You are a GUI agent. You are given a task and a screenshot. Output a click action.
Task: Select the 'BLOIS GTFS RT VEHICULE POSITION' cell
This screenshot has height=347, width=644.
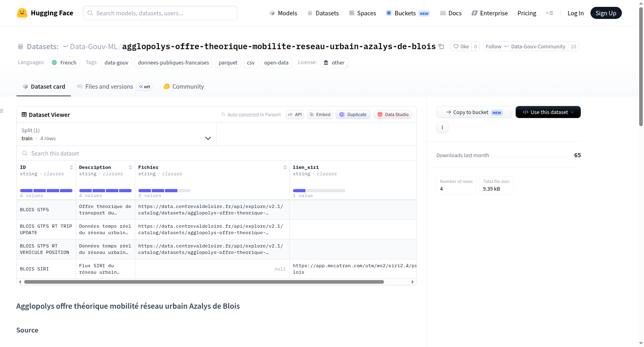[x=46, y=249]
